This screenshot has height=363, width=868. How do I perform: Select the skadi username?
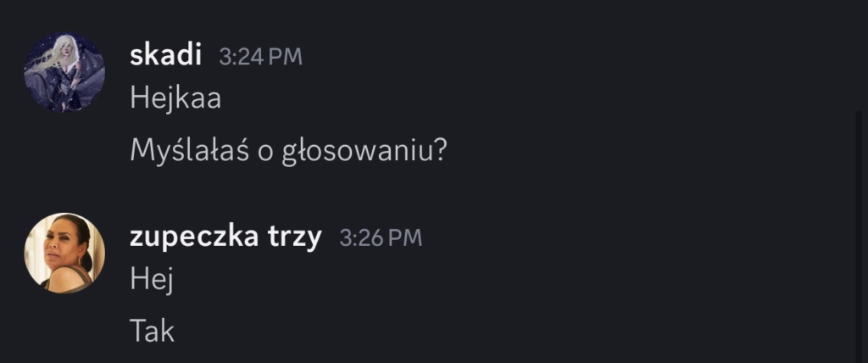[x=166, y=55]
